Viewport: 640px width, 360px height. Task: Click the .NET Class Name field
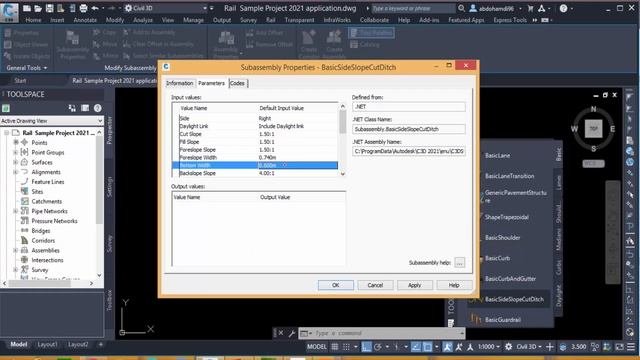tap(409, 129)
